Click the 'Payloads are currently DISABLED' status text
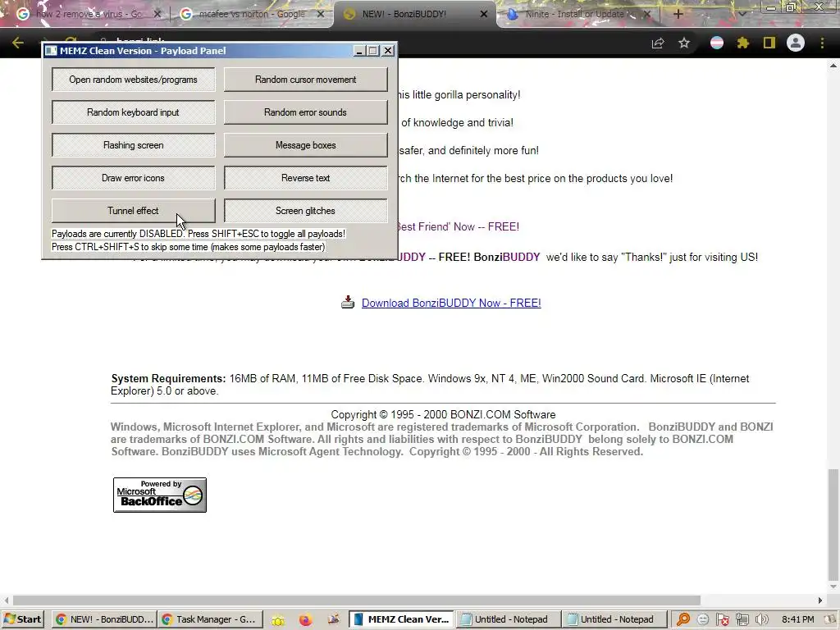This screenshot has height=630, width=840. pyautogui.click(x=199, y=234)
